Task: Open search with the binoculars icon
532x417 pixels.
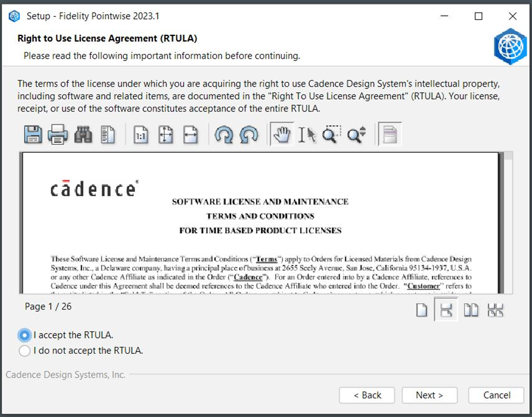Action: 83,135
